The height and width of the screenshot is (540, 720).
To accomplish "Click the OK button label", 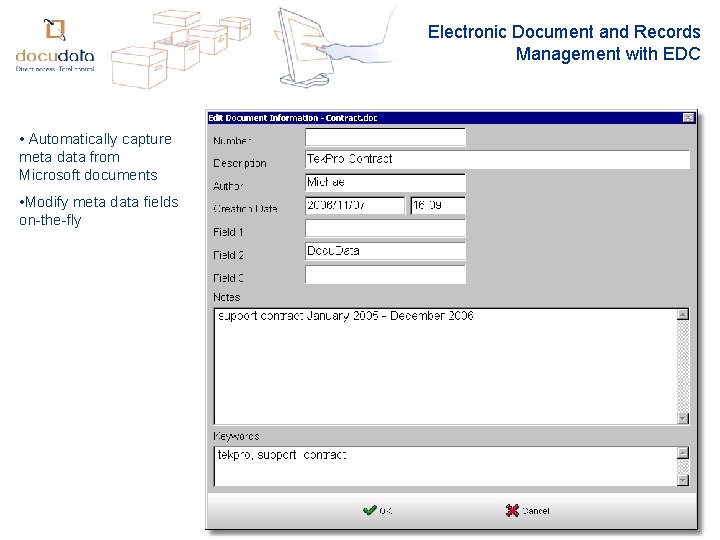I will click(386, 511).
